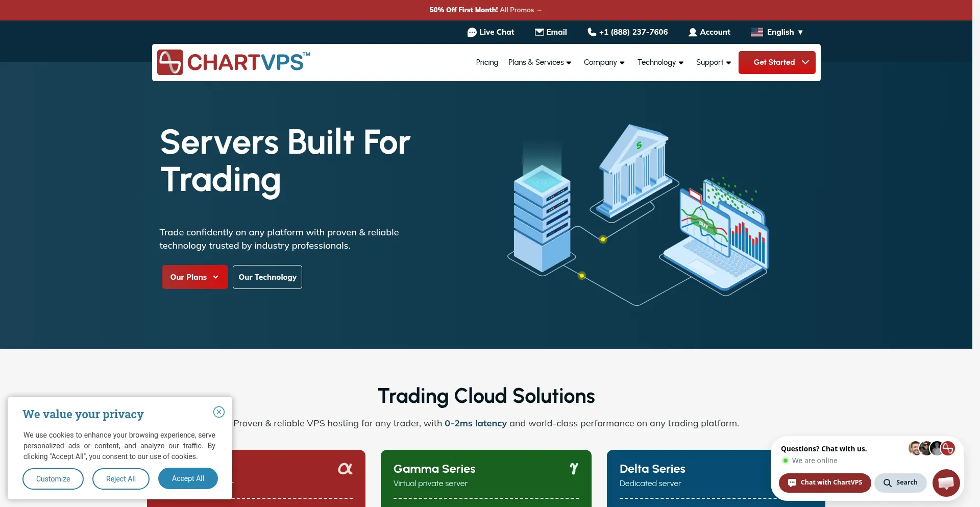Click Reject All cookies
The image size is (980, 507).
[121, 479]
